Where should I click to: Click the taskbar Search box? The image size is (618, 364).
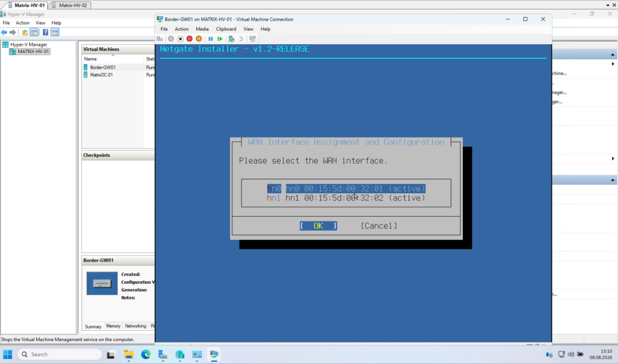(60, 354)
